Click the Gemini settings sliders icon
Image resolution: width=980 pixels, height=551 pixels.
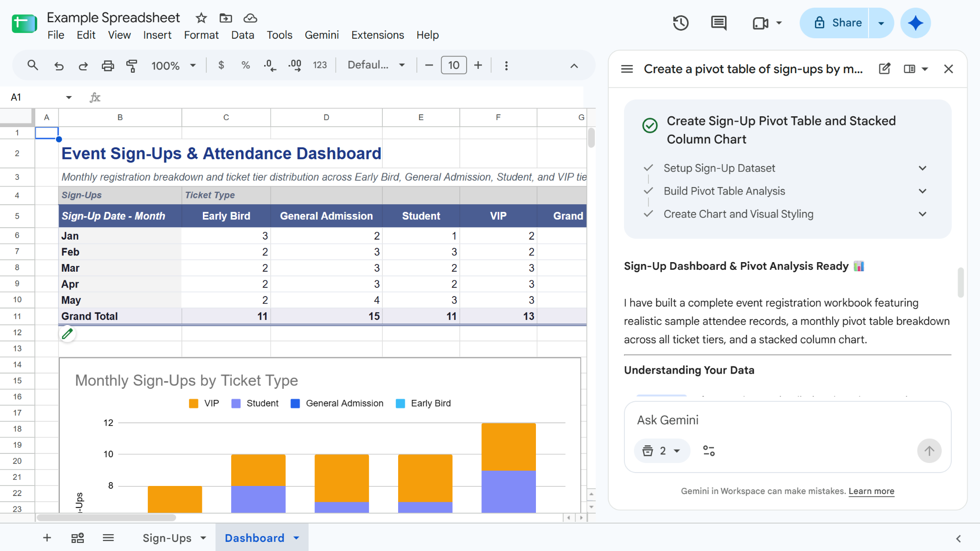(x=709, y=451)
